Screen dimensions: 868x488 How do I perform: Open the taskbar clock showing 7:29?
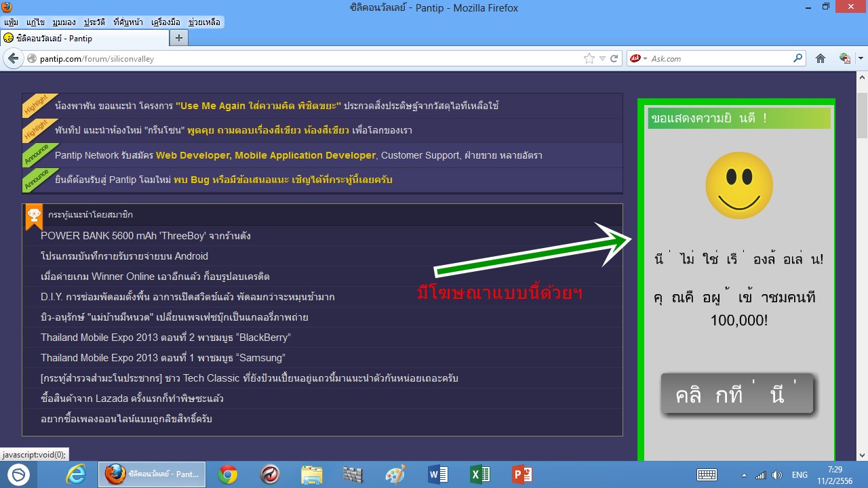tap(835, 474)
